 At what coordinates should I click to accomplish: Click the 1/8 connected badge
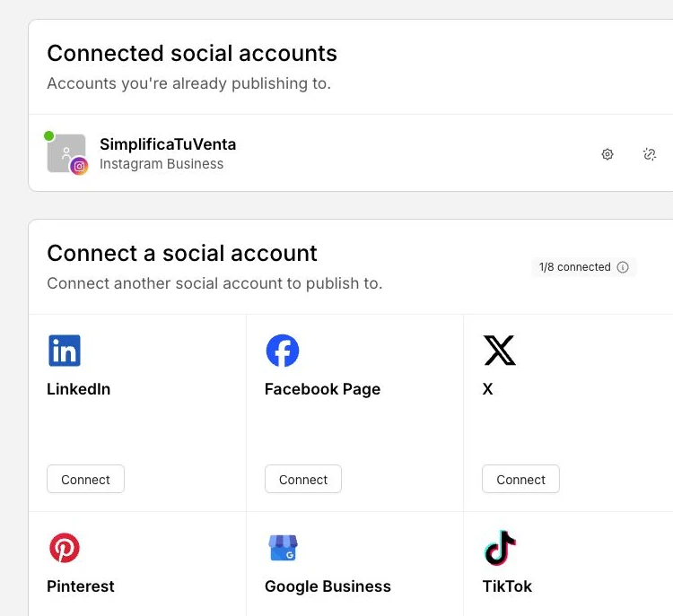(584, 267)
